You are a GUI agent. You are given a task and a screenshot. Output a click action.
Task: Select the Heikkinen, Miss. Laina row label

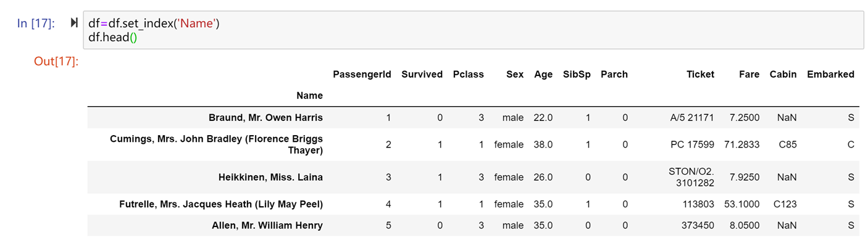pos(270,177)
